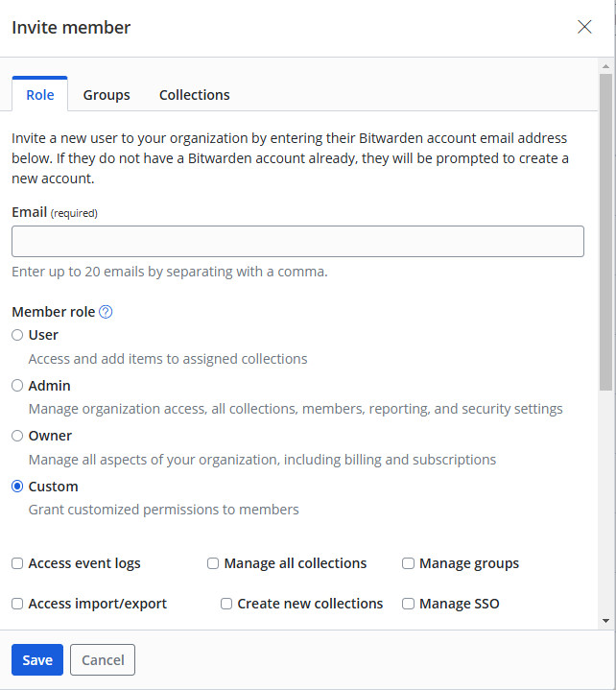The height and width of the screenshot is (690, 616).
Task: Click the scrollbar down arrow
Action: 605,621
